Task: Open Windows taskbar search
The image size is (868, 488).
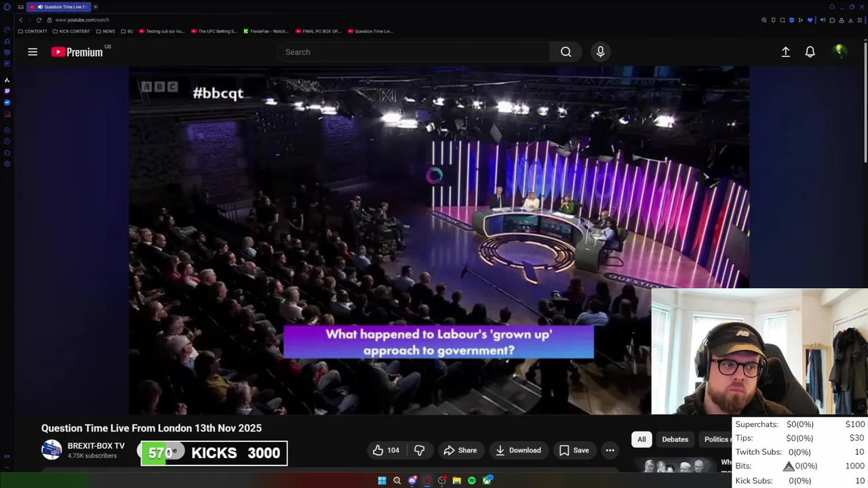Action: (x=397, y=481)
